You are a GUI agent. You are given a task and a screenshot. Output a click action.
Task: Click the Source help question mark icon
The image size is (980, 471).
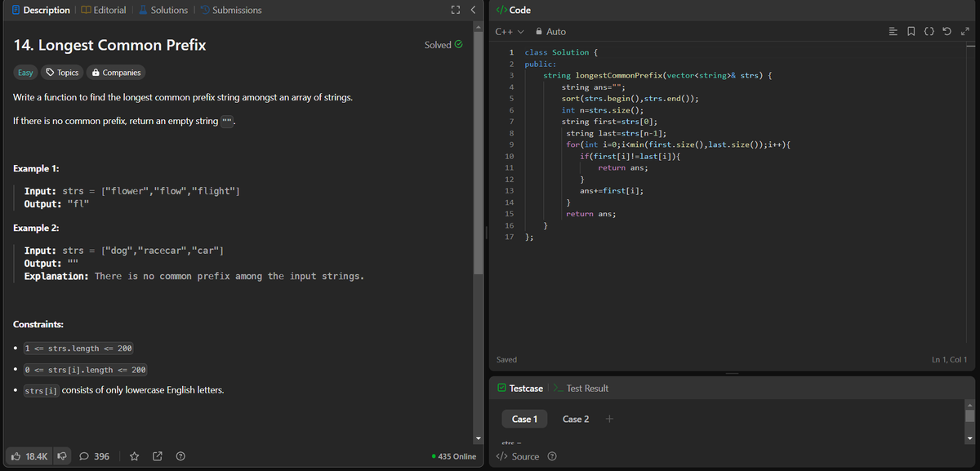pos(552,456)
